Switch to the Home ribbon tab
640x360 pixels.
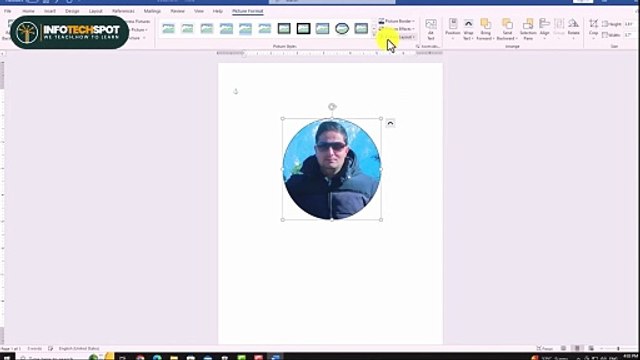(x=28, y=11)
